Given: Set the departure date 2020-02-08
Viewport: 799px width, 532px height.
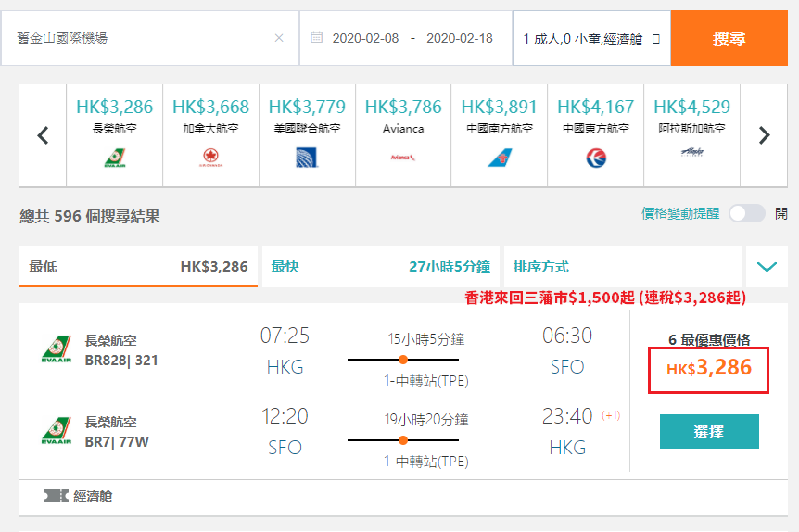Looking at the screenshot, I should coord(365,38).
